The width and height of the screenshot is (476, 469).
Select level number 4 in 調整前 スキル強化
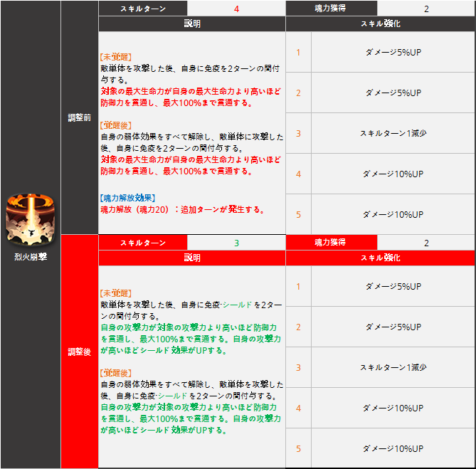tap(298, 174)
